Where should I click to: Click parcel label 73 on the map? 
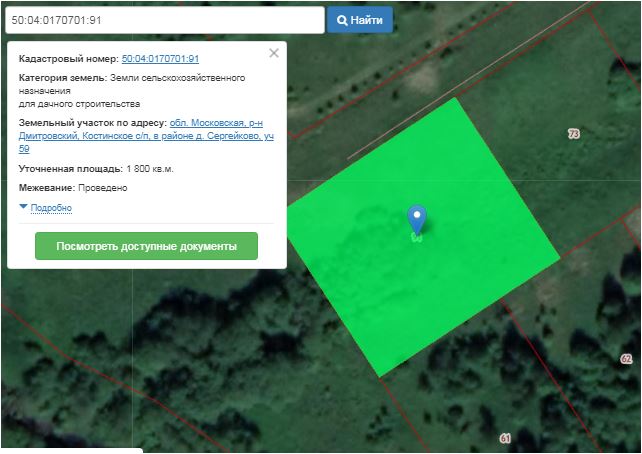point(573,133)
